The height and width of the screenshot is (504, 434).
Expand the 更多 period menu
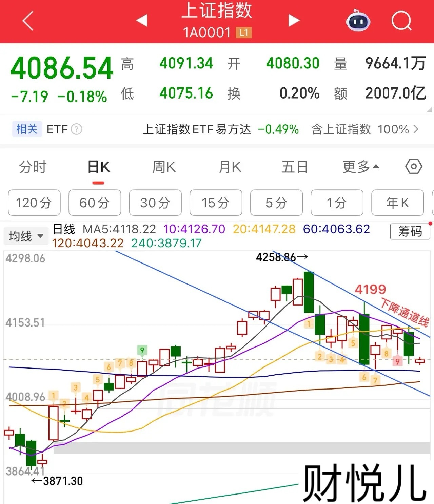(x=360, y=167)
